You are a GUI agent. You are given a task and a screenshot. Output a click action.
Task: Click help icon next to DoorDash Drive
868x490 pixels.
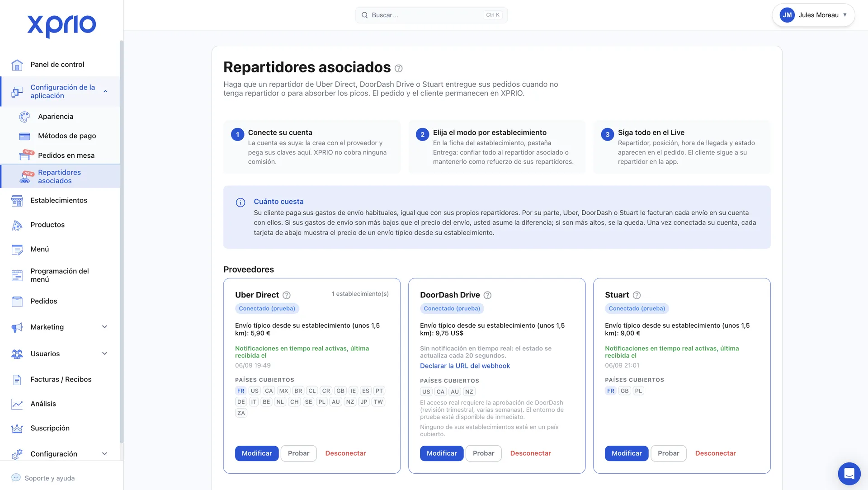coord(487,295)
